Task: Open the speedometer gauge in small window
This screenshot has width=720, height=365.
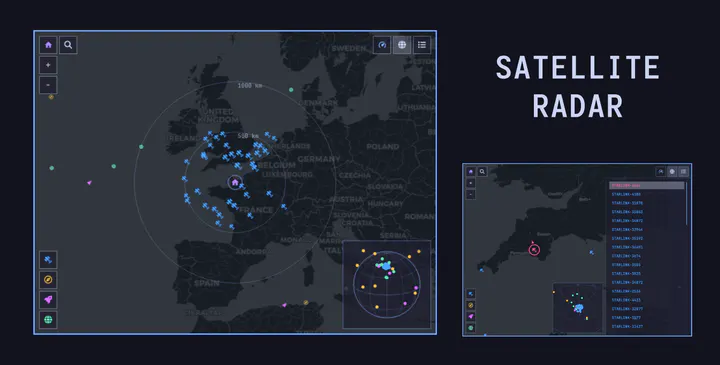Action: coord(661,172)
